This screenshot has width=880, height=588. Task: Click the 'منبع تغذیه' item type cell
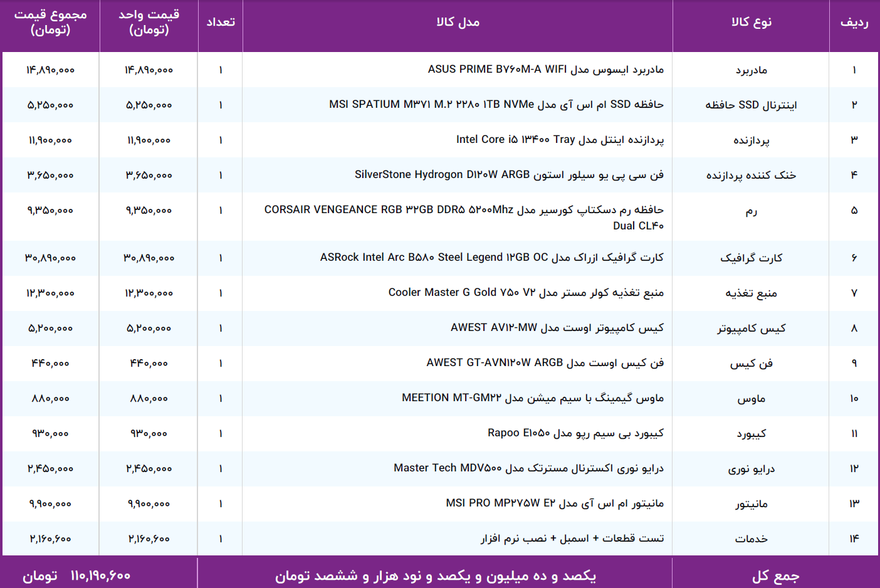752,293
